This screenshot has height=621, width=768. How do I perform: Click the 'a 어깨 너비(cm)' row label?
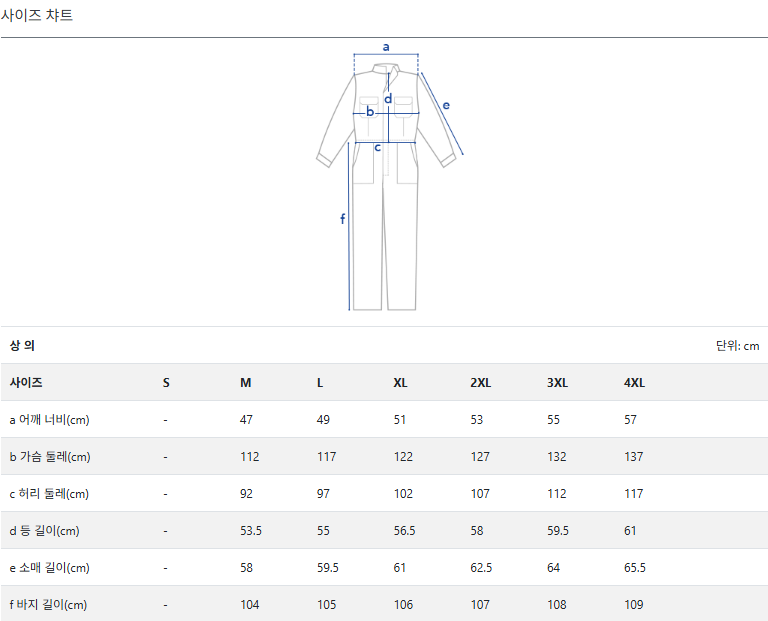coord(50,420)
